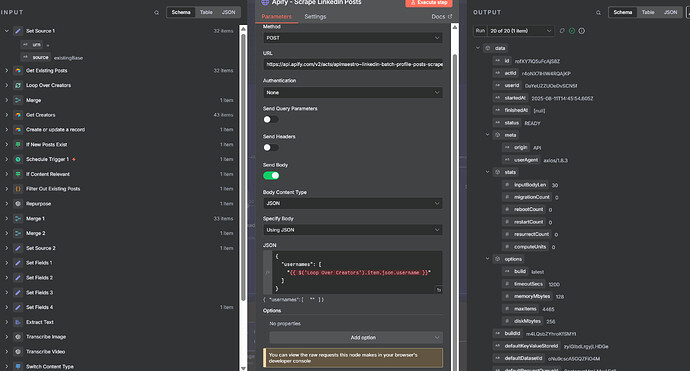Open the Settings tab of the node
Image resolution: width=690 pixels, height=371 pixels.
(x=315, y=17)
